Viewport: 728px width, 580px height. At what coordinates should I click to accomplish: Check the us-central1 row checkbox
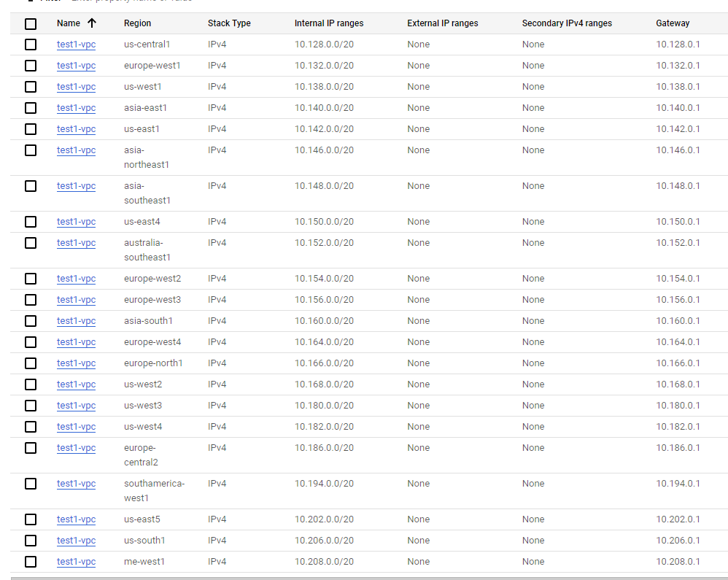(x=30, y=45)
